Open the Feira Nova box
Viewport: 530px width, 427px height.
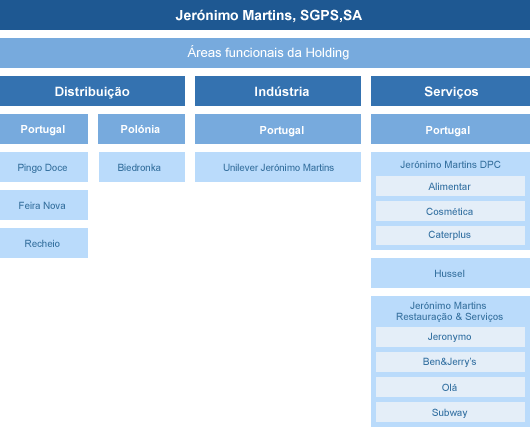click(44, 205)
